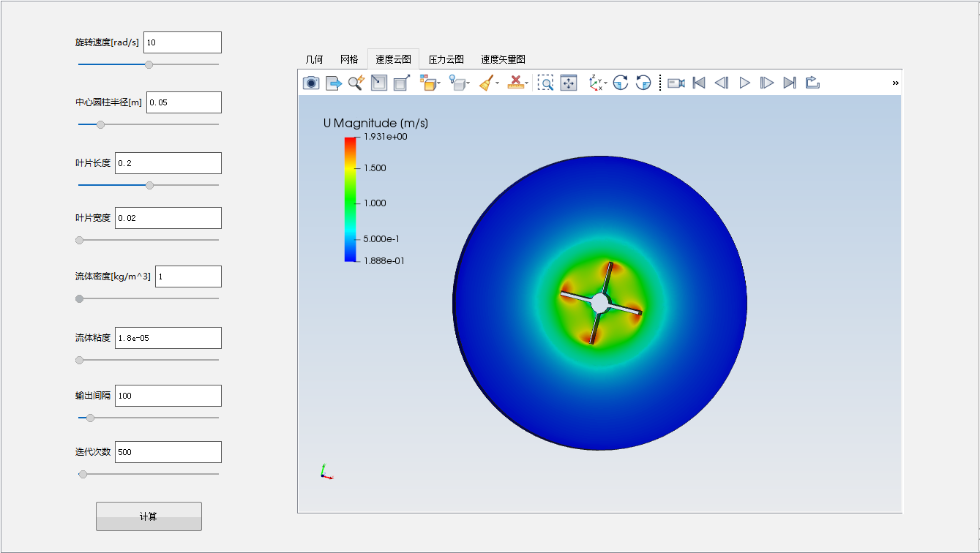Open the broom clear dropdown

pos(488,83)
